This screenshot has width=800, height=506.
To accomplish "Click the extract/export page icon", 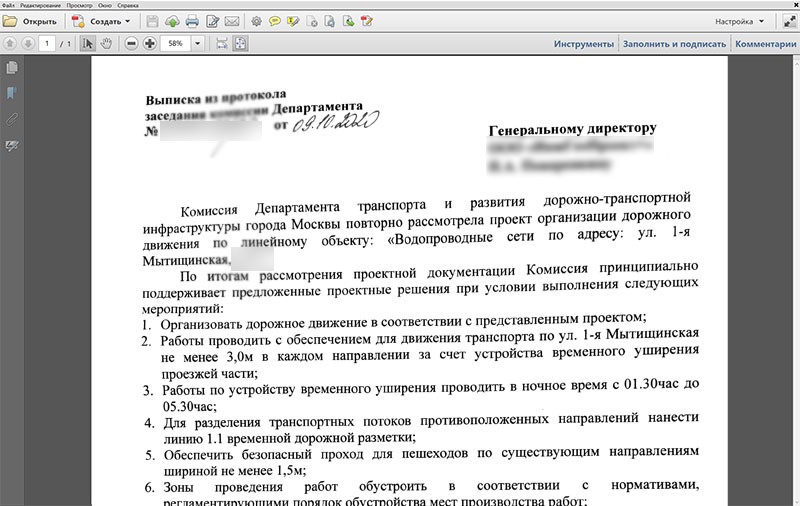I will pyautogui.click(x=348, y=21).
